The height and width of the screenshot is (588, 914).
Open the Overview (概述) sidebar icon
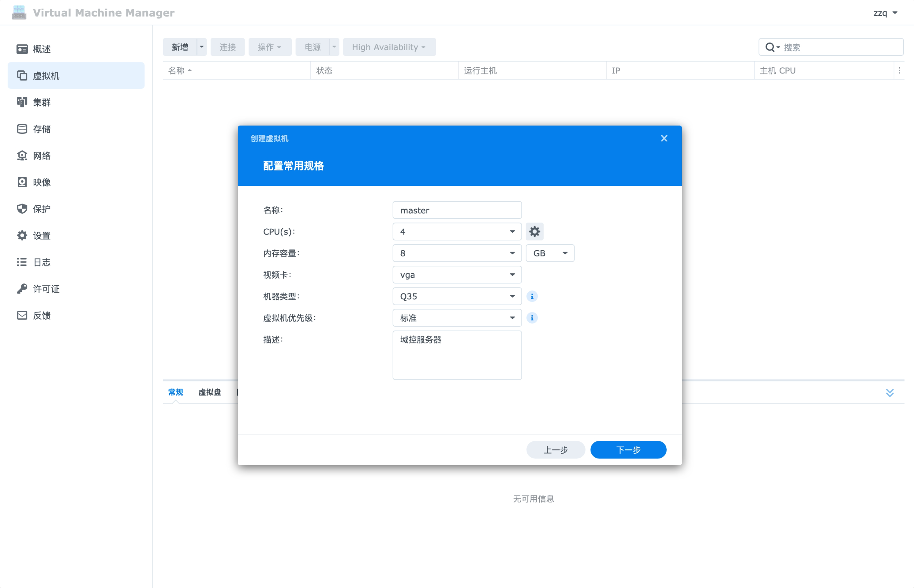point(22,49)
